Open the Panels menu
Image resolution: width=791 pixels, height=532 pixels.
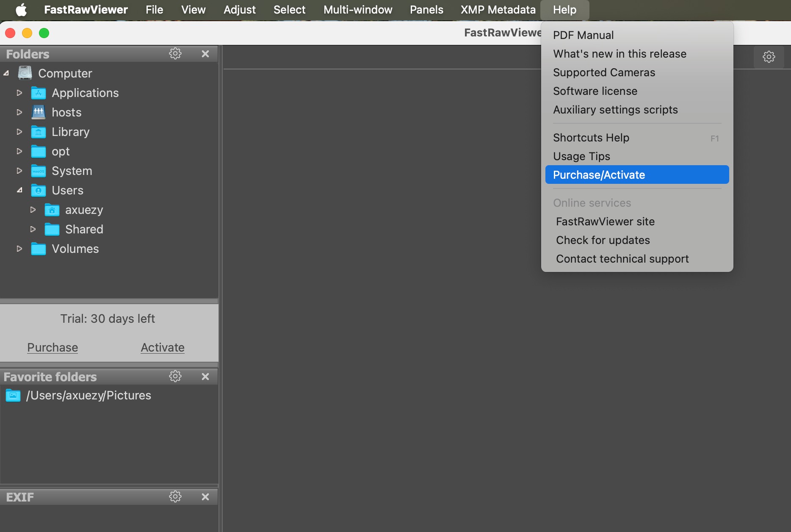tap(426, 10)
